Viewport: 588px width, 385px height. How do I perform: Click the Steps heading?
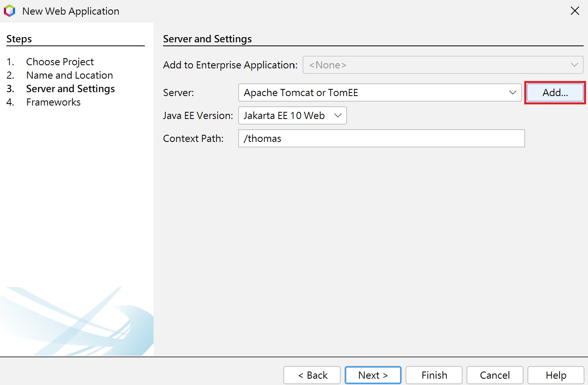point(19,39)
